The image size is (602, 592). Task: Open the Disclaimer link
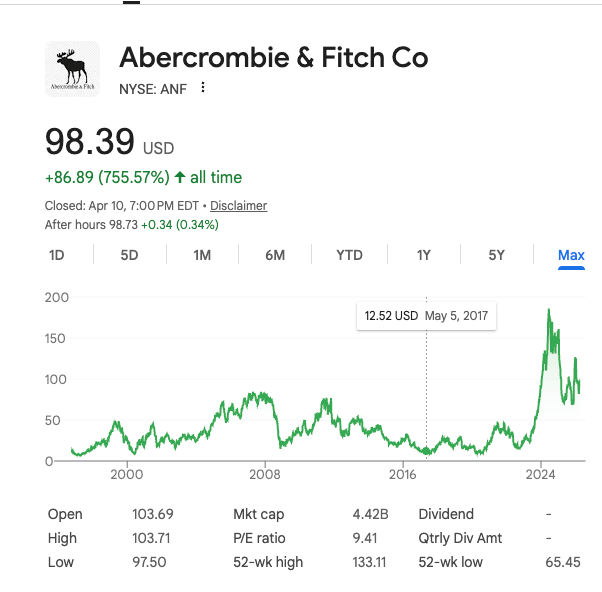(238, 206)
